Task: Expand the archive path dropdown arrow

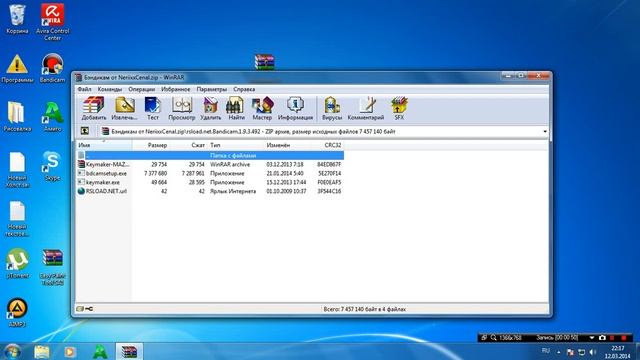Action: [x=544, y=131]
